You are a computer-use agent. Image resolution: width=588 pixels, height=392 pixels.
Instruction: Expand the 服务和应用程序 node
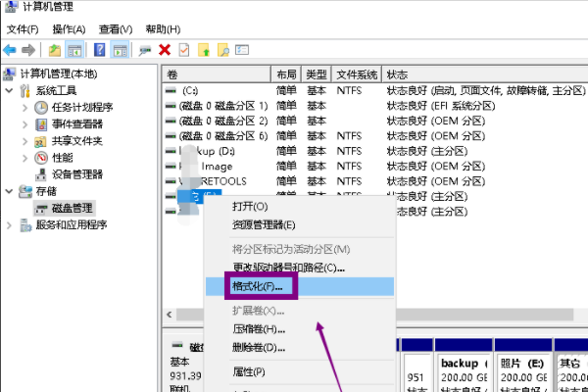pyautogui.click(x=10, y=225)
